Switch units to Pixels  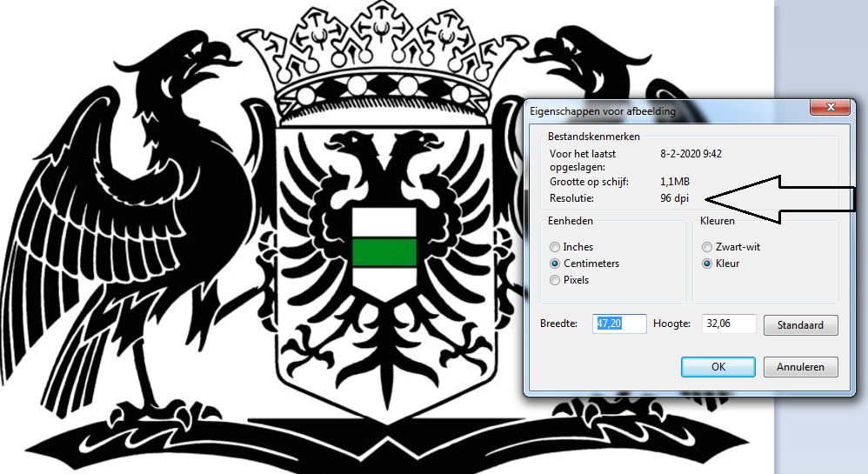[x=555, y=280]
